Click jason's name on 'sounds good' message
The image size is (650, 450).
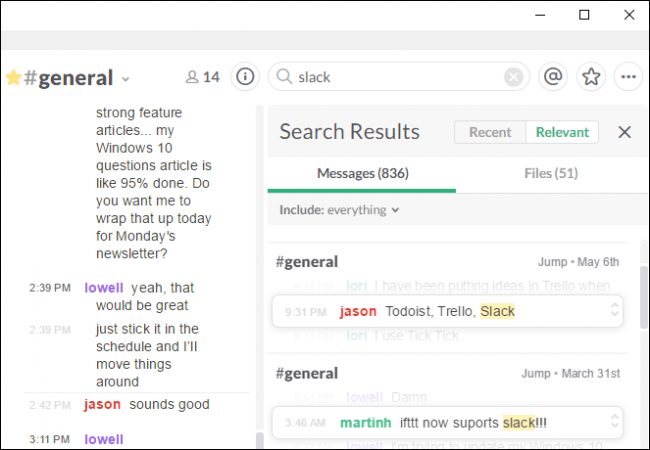click(102, 404)
